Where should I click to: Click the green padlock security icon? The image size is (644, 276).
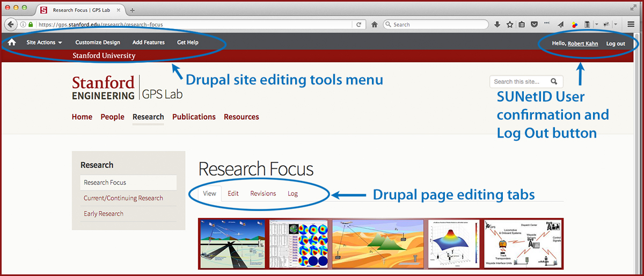(31, 24)
